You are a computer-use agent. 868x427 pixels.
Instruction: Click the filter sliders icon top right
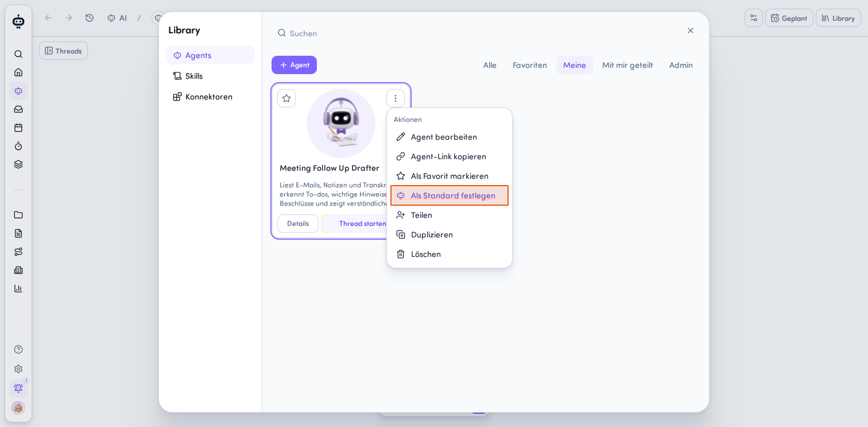pos(754,18)
